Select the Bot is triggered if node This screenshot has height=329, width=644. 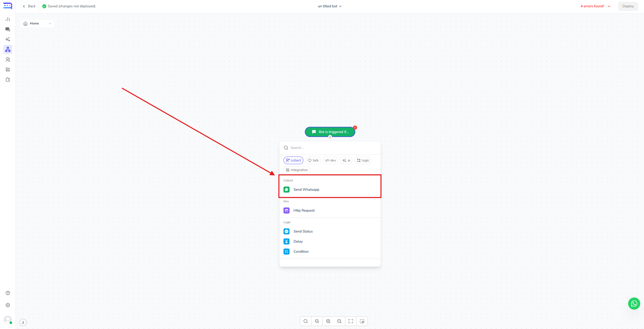[330, 132]
